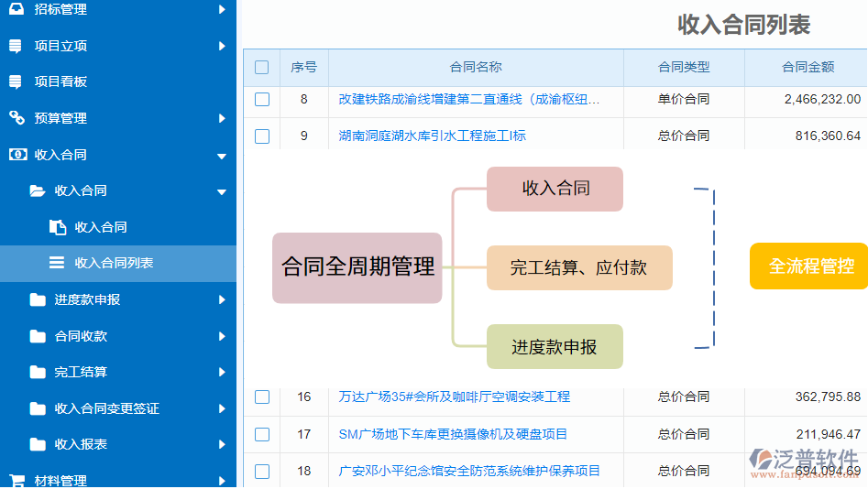Screen dimensions: 868x489
Task: Click the yellow 全流程管控 block
Action: coord(808,266)
